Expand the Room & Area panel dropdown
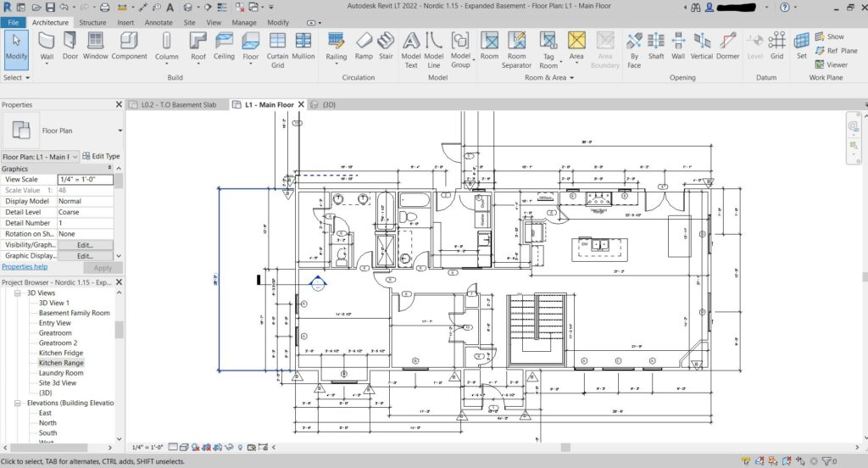 click(x=549, y=77)
